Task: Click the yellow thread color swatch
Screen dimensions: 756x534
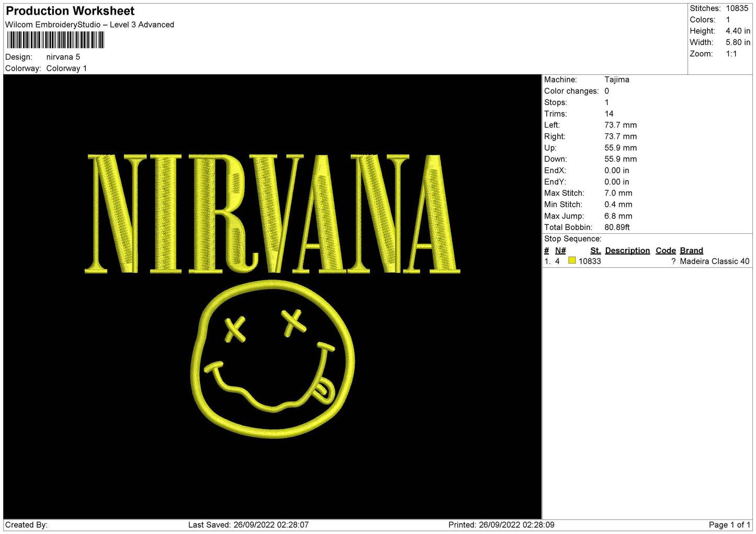Action: coord(572,260)
